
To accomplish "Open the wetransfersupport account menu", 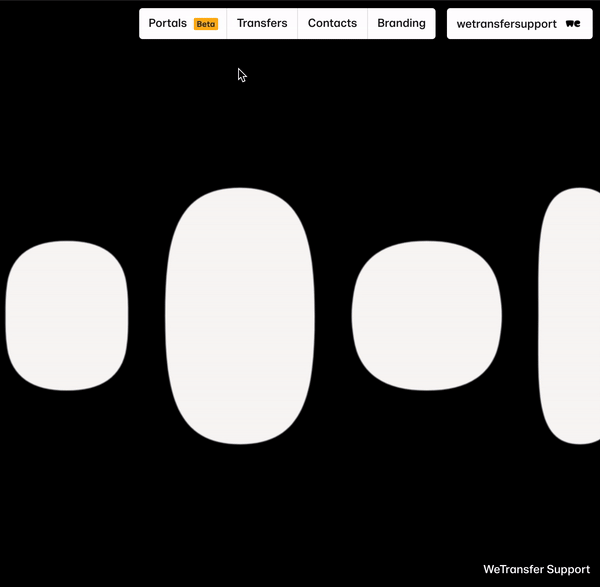I will (x=519, y=24).
